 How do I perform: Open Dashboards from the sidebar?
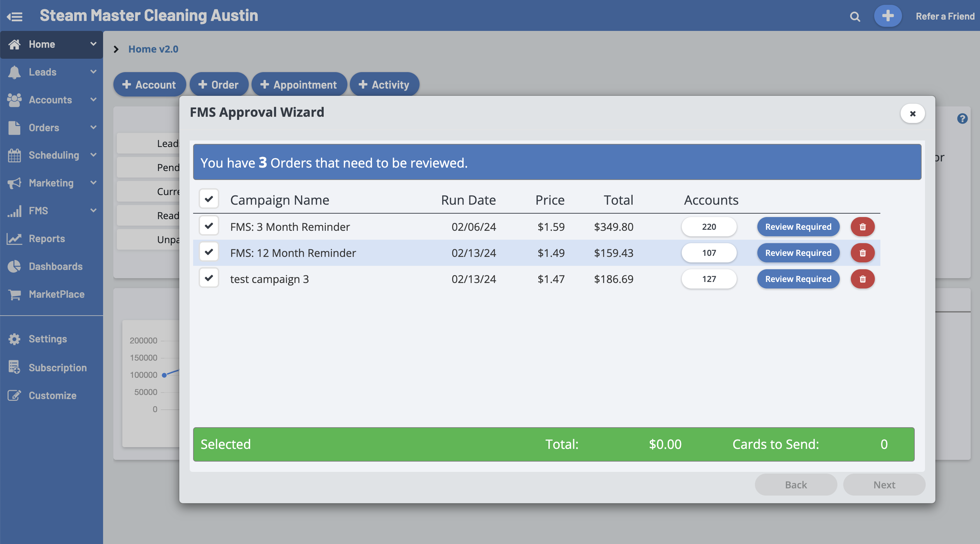pos(56,266)
